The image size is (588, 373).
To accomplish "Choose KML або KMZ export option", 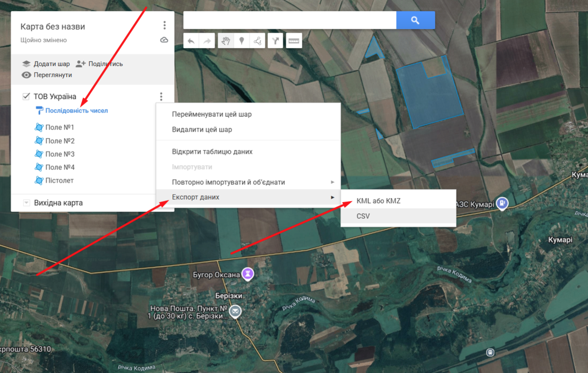I will tap(378, 201).
